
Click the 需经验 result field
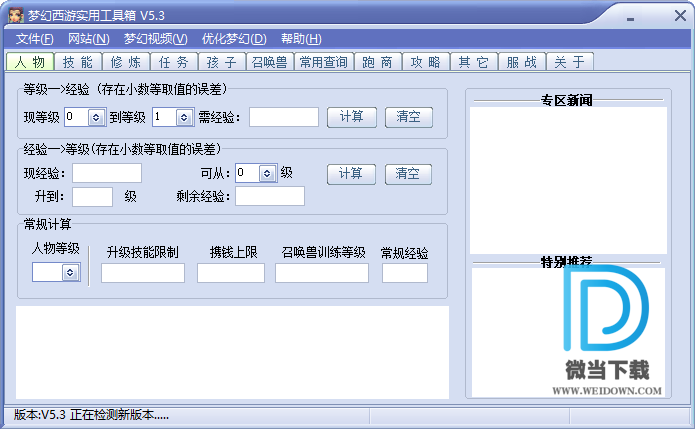tap(284, 117)
